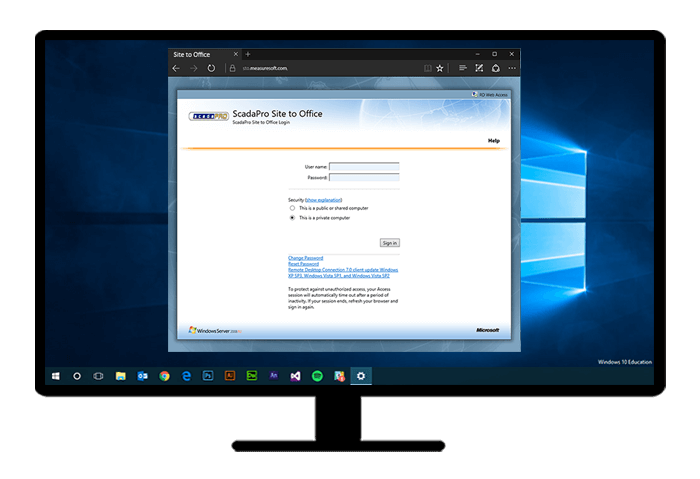
Task: Click the browser forward arrow
Action: click(x=193, y=68)
